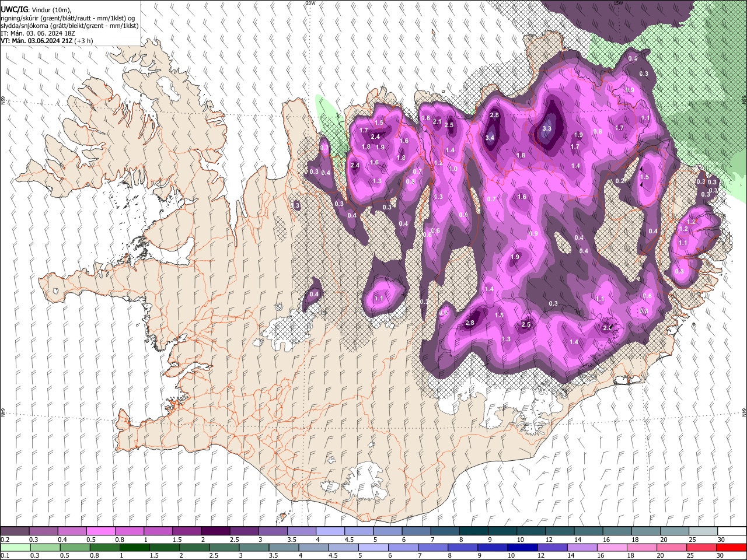
Task: Pick the red-pink swatch labelled 25 in bottom row
Action: click(701, 547)
